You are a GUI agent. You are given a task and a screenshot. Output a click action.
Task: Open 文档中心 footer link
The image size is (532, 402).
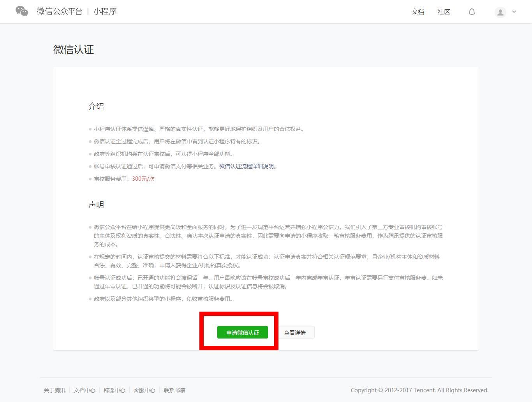85,390
